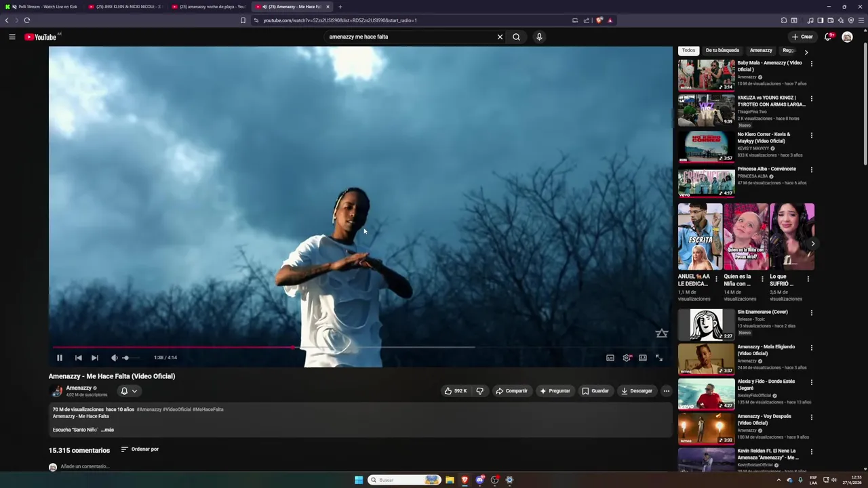Select the 'Todos' filter chip
Image resolution: width=868 pixels, height=488 pixels.
tap(688, 50)
